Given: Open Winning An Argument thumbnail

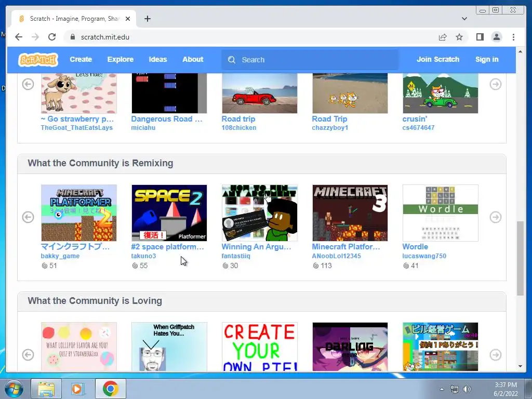Looking at the screenshot, I should [260, 212].
